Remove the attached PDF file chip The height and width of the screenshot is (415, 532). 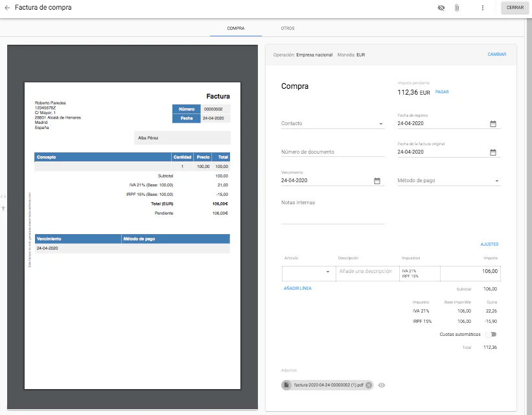369,385
